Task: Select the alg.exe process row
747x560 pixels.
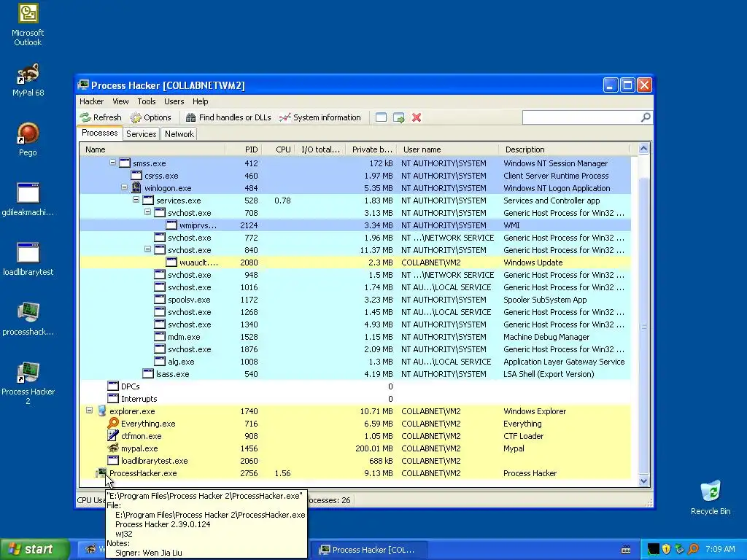Action: [355, 362]
